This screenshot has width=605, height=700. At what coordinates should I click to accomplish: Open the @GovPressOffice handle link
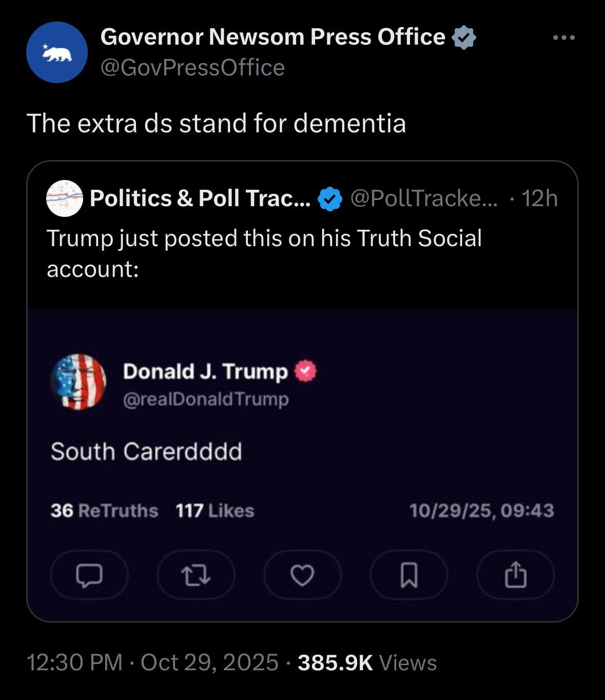click(x=192, y=68)
